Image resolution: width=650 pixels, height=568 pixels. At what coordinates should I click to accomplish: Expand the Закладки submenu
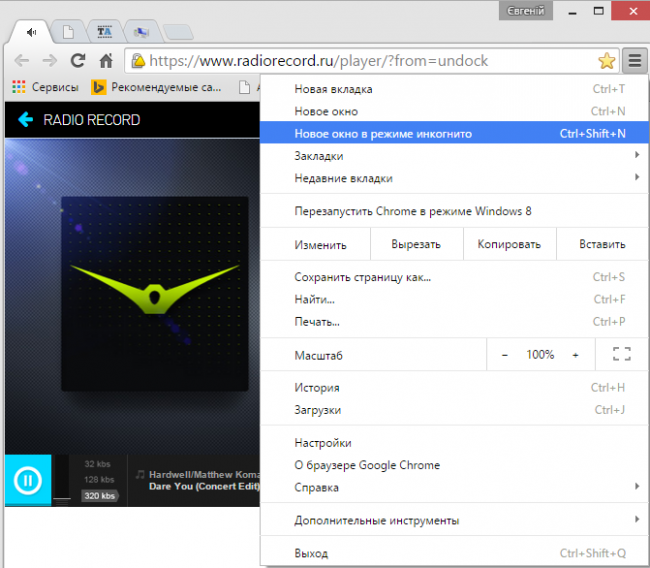point(454,156)
